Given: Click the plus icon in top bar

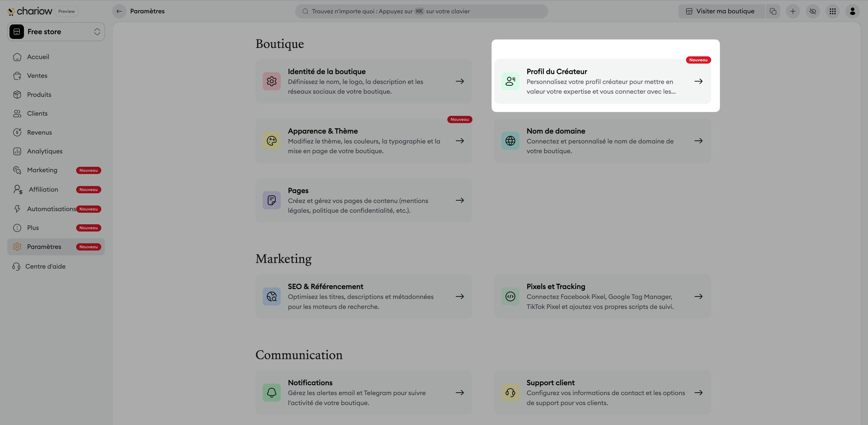Looking at the screenshot, I should [793, 11].
